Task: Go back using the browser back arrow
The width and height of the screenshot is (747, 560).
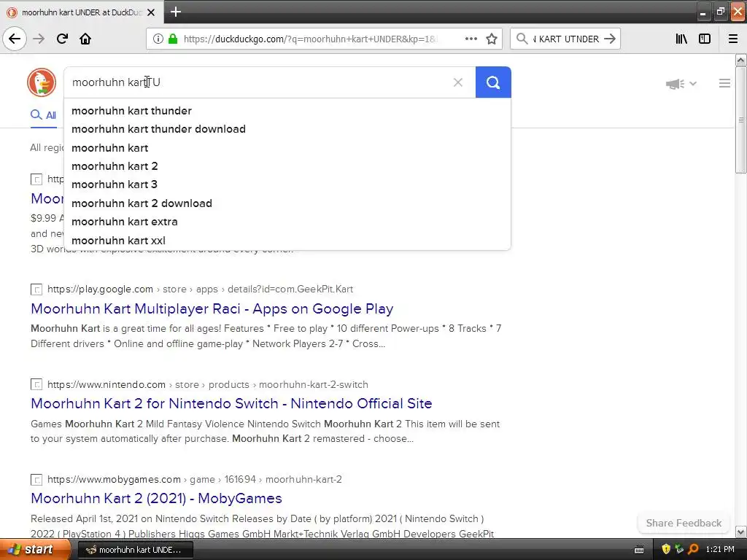Action: tap(15, 39)
